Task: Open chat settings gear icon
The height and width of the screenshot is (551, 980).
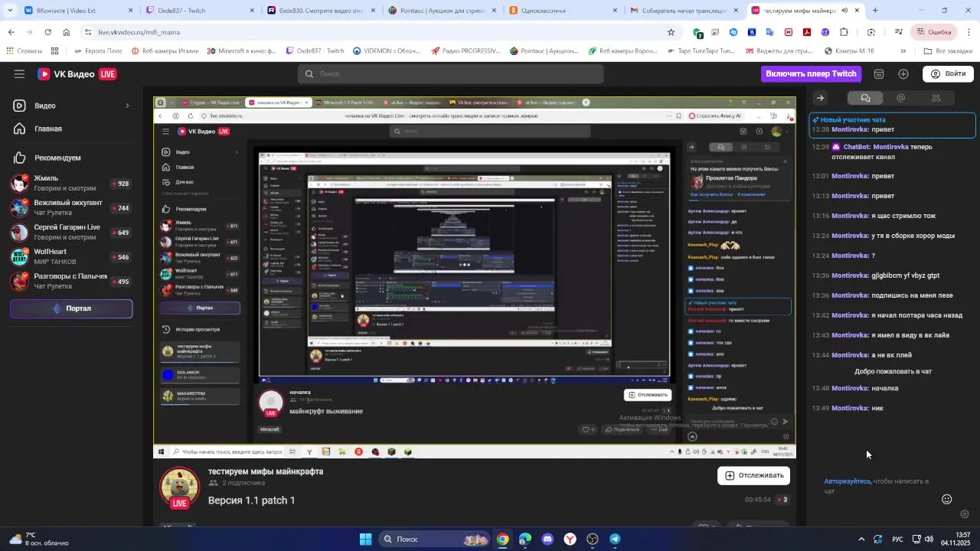Action: click(965, 514)
